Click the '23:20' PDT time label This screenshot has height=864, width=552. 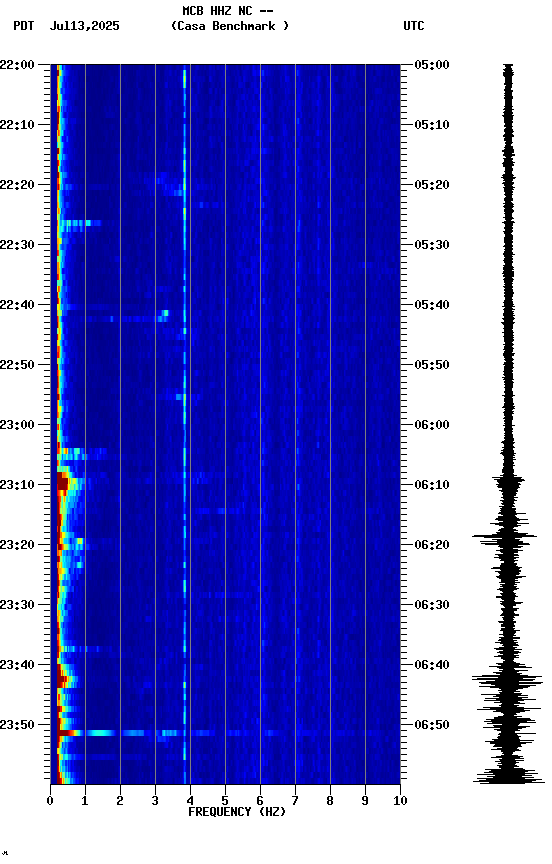pyautogui.click(x=17, y=545)
